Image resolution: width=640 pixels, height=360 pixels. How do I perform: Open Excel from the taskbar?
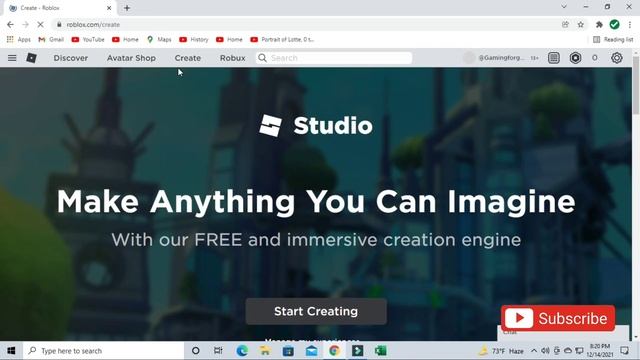[381, 351]
